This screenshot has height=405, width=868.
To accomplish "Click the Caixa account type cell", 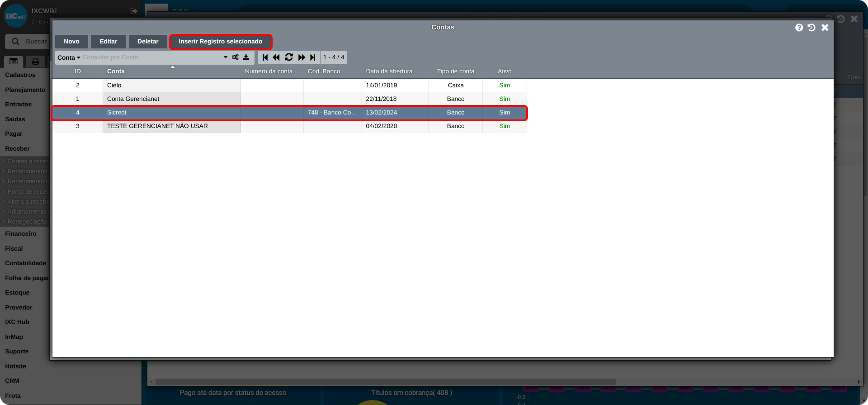I will 456,86.
